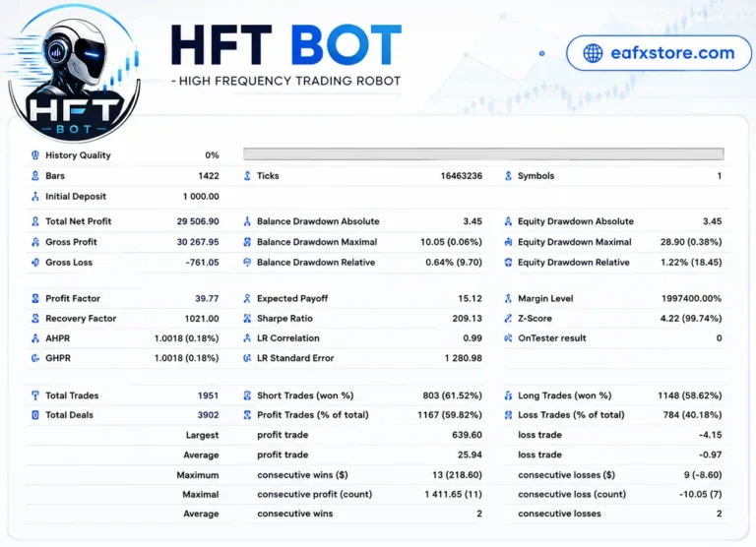This screenshot has width=756, height=547.
Task: Click the Bars row icon
Action: [35, 176]
